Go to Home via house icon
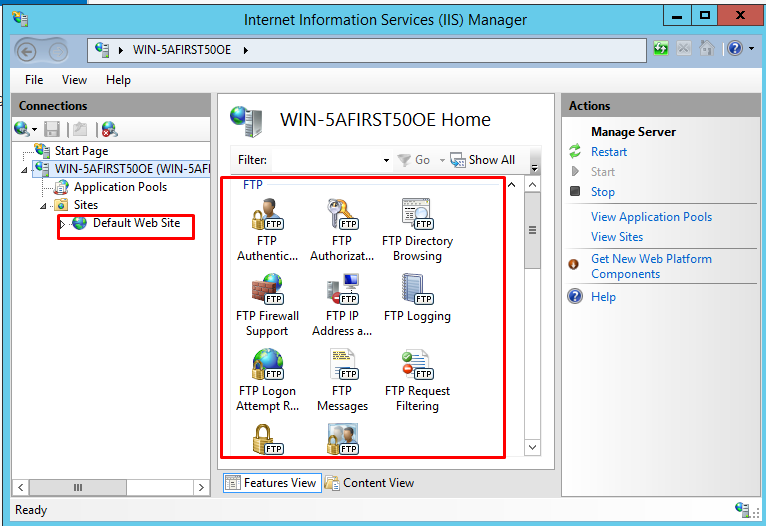The height and width of the screenshot is (526, 766). click(706, 48)
